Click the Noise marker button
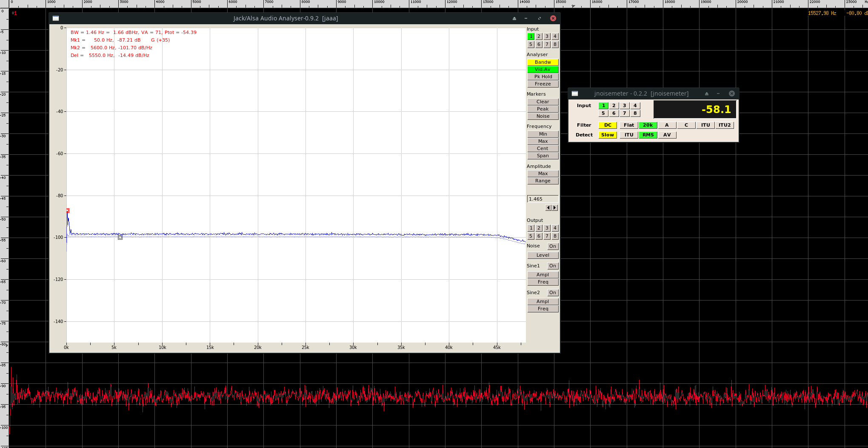Viewport: 868px width, 448px height. [x=542, y=116]
